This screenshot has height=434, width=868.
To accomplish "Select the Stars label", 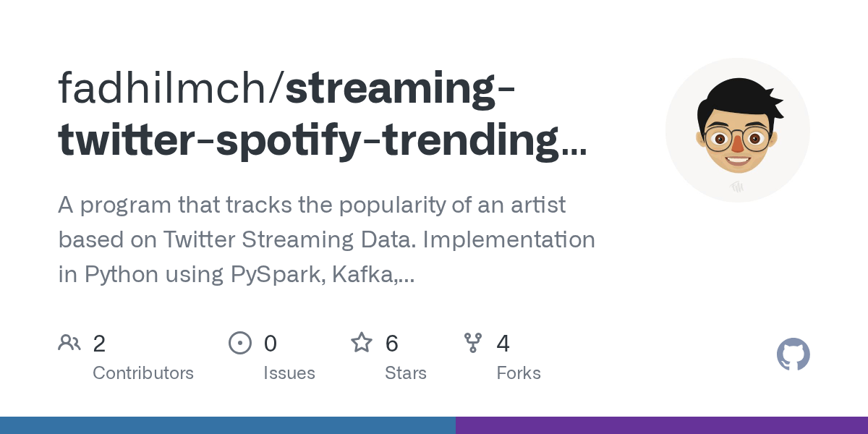I will (406, 373).
